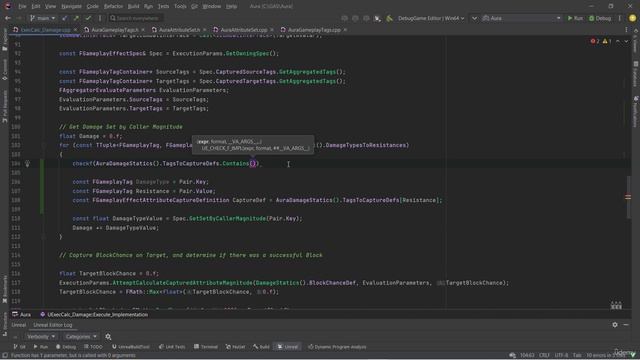The width and height of the screenshot is (640, 360).
Task: Close the ExecCalc_Damage.cpp tab
Action: tap(75, 30)
